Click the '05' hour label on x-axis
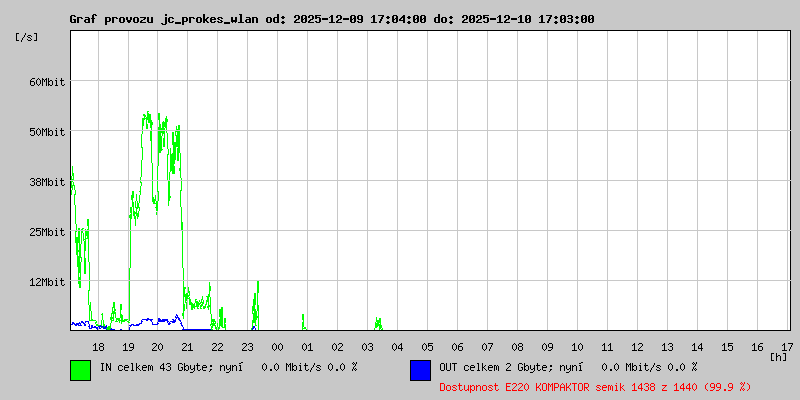Screen dimensions: 800x400 coord(427,347)
